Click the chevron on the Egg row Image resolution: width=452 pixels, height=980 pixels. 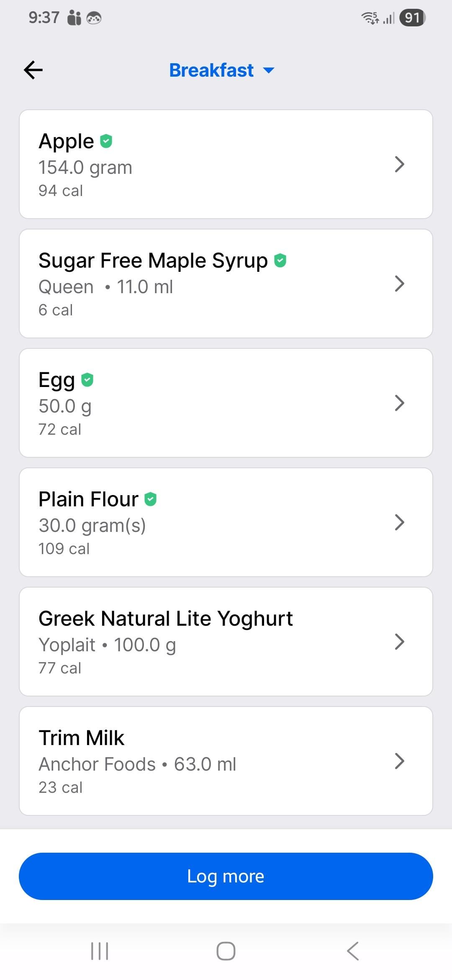[400, 403]
